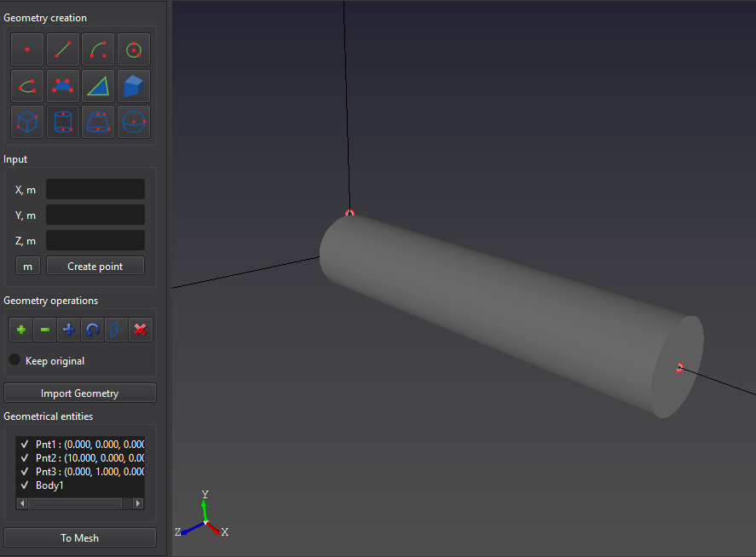Pick the circle creation tool
Image resolution: width=756 pixels, height=557 pixels.
tap(134, 50)
